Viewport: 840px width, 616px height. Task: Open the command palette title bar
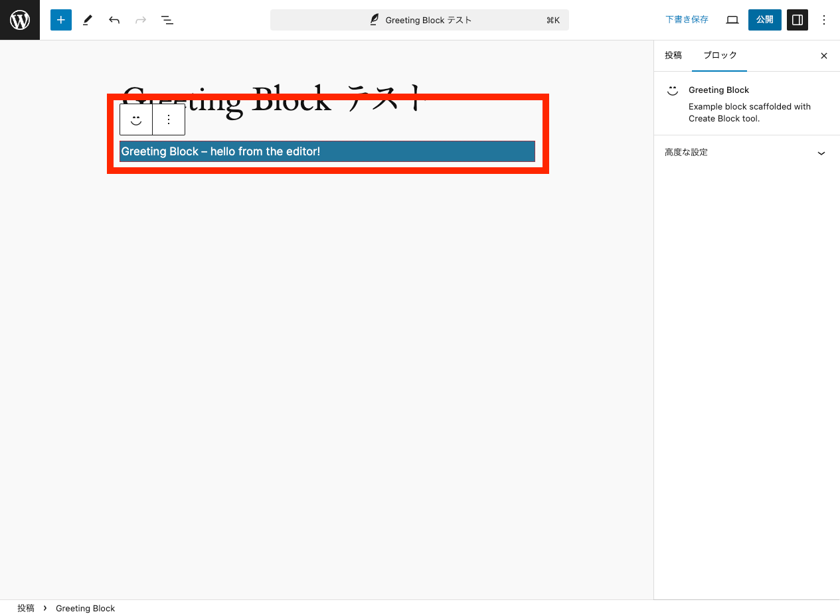pos(420,20)
